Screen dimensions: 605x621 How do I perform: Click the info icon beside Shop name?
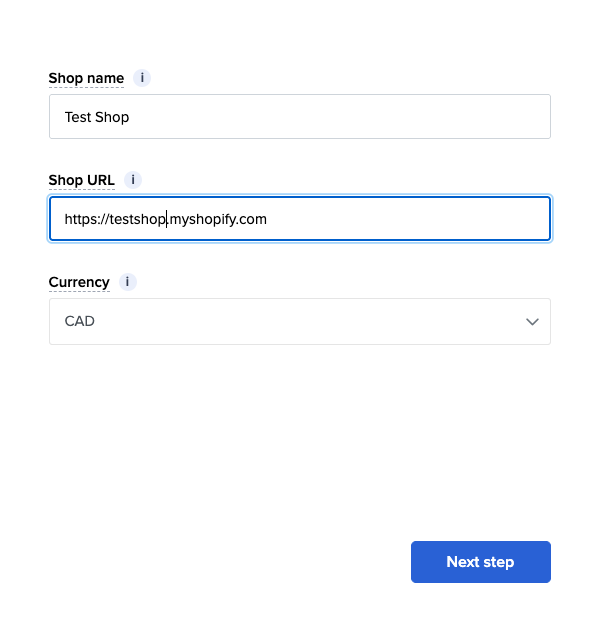[x=142, y=78]
